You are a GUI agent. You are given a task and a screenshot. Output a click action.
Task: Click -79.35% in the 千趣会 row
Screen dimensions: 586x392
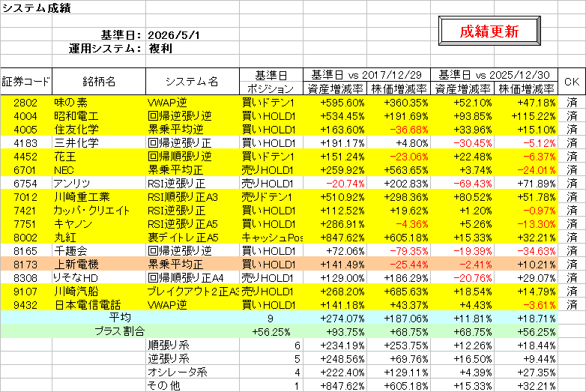[x=409, y=251]
